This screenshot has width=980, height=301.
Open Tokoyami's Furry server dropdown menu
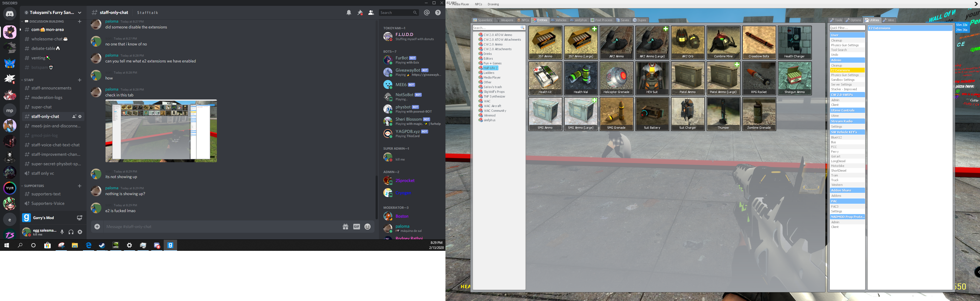[x=79, y=13]
